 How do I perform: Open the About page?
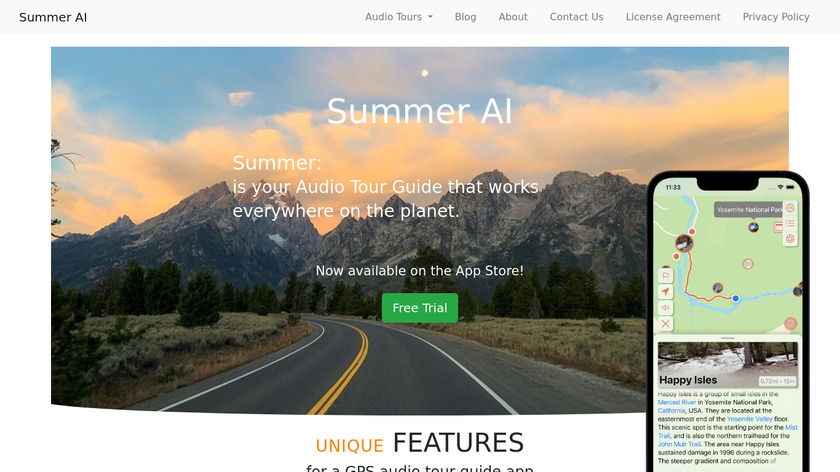pos(513,17)
